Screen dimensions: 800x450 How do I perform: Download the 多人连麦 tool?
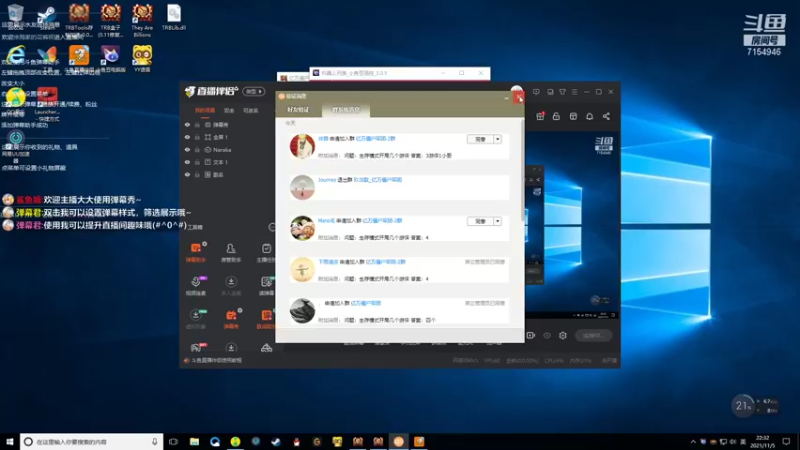231,286
